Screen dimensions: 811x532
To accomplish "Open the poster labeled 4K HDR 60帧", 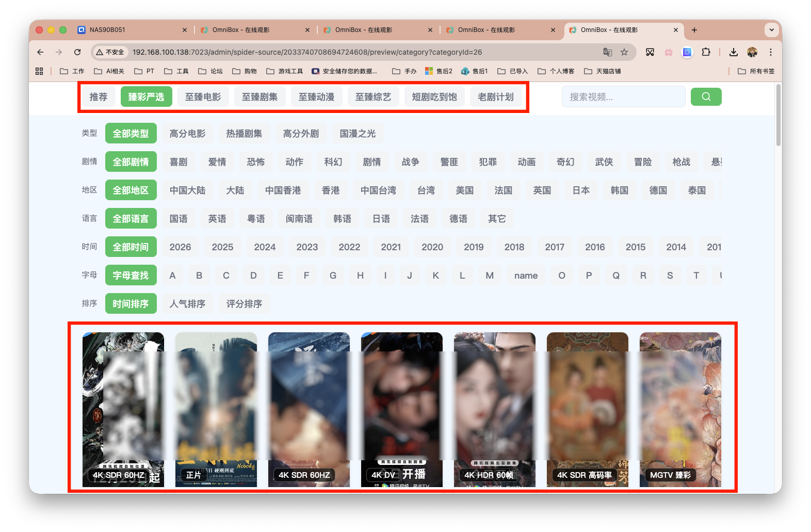I will 495,410.
